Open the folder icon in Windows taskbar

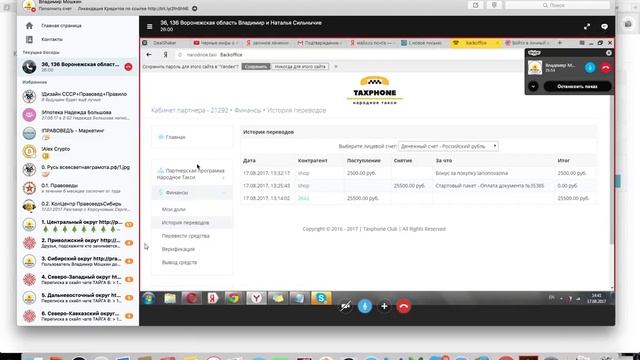170,298
